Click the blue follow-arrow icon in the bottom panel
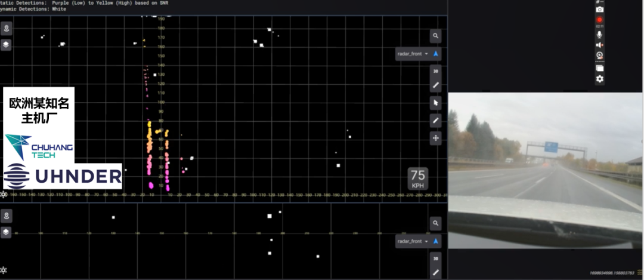Viewport: 644px width, 280px height. click(x=436, y=241)
